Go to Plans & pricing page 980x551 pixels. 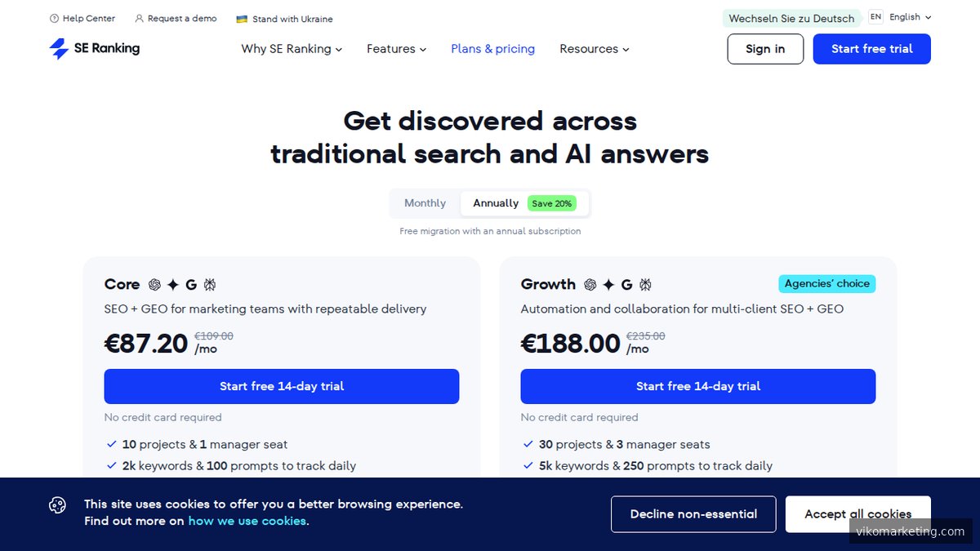click(492, 49)
